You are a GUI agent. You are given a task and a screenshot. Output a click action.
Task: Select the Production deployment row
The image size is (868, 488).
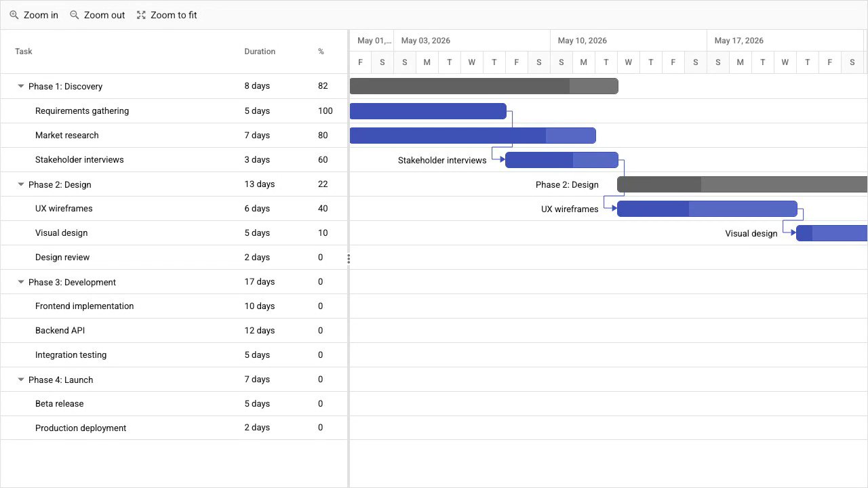174,428
